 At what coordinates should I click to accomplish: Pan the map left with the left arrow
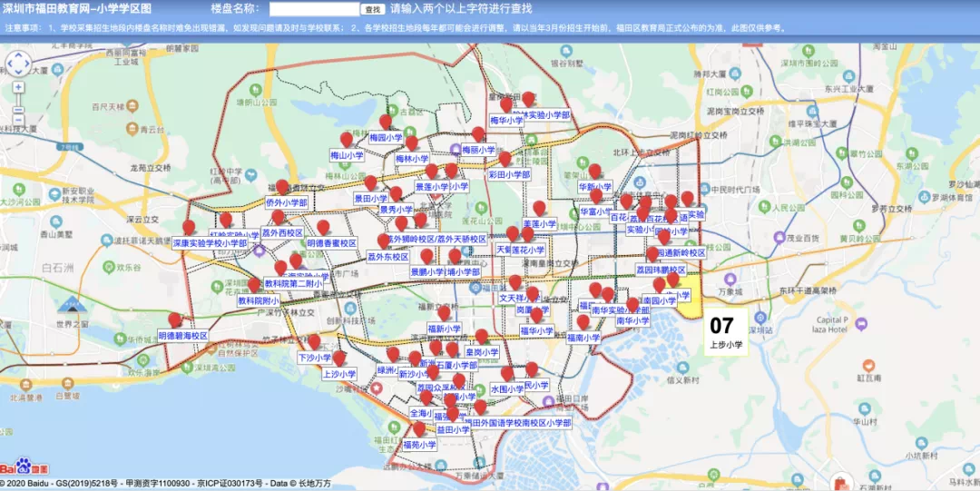click(10, 64)
